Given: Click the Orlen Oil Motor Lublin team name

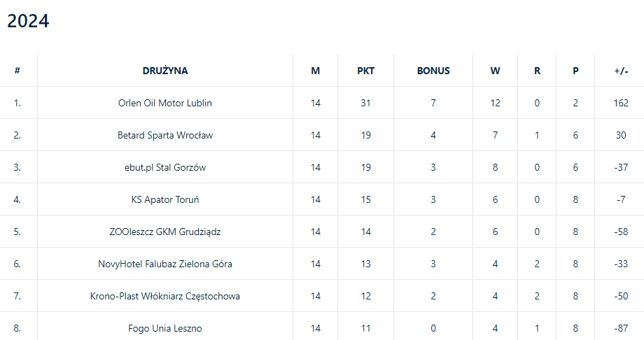Looking at the screenshot, I should point(165,103).
